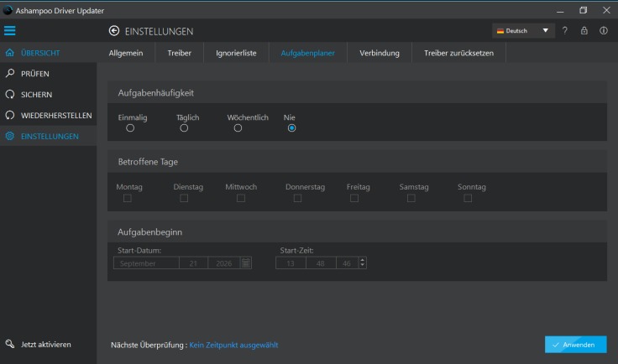Click the hour field showing 13
This screenshot has width=618, height=364.
coord(291,263)
